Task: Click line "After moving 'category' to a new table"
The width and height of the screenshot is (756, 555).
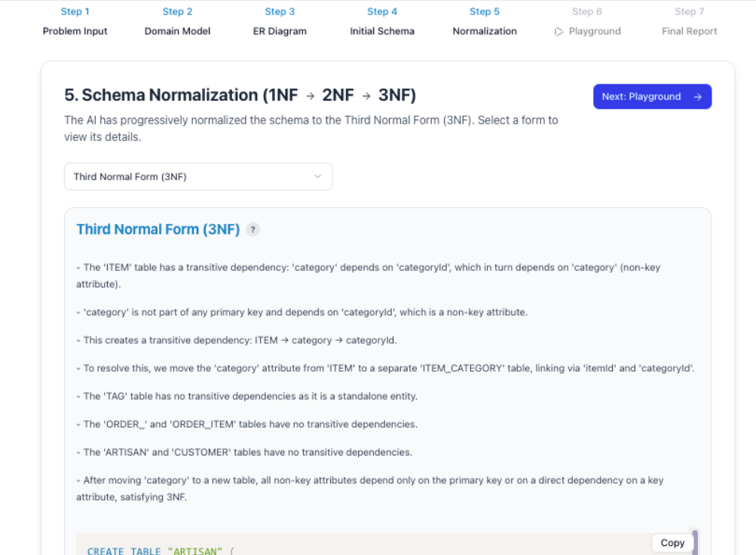Action: (370, 489)
